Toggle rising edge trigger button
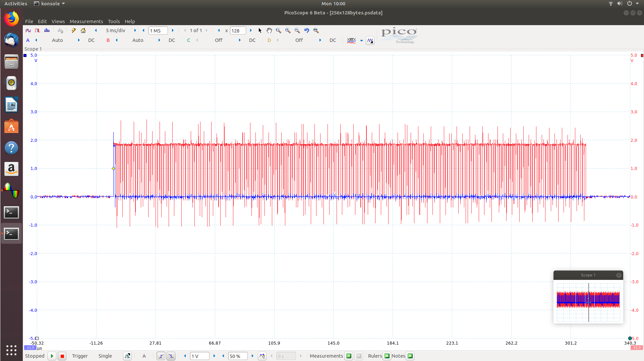 tap(161, 356)
